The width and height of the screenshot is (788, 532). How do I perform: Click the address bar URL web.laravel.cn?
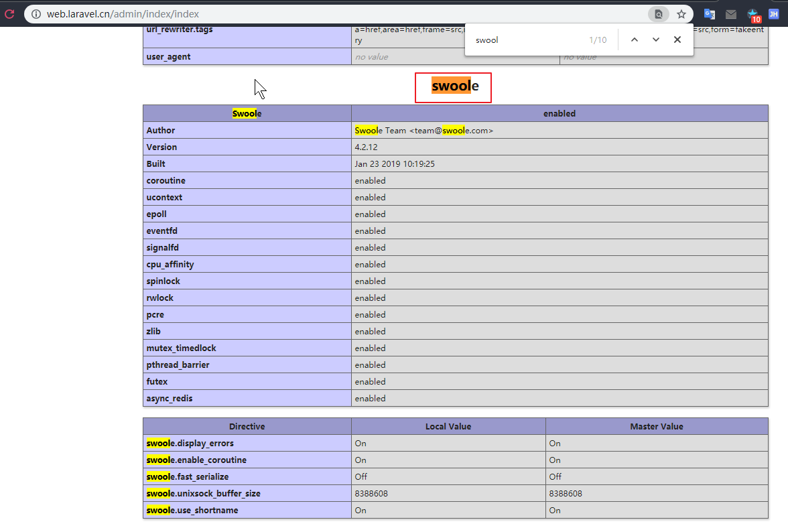(x=123, y=14)
